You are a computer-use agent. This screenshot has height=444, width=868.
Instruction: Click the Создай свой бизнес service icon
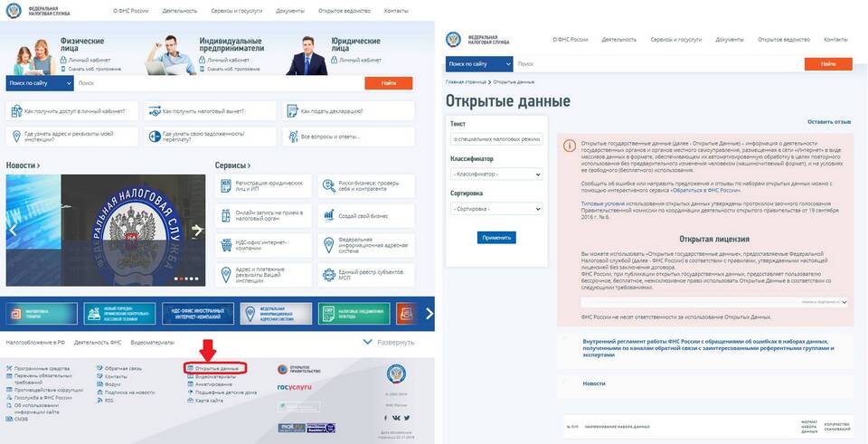point(329,215)
